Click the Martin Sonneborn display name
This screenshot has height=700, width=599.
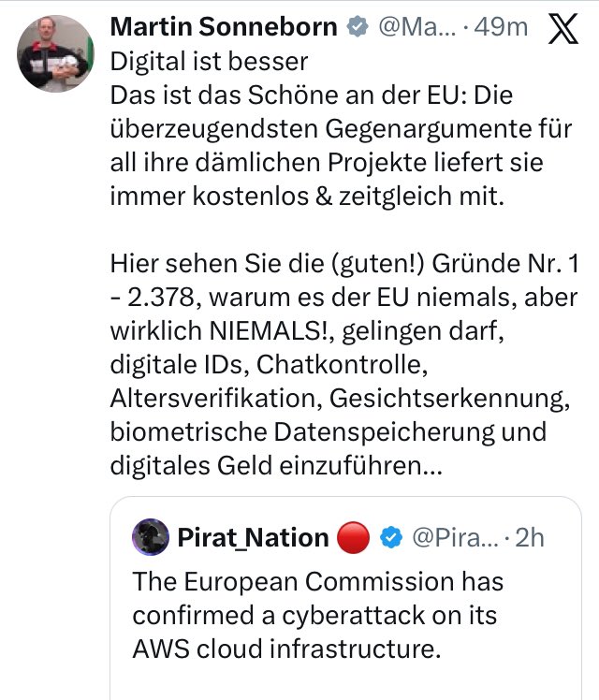[224, 27]
